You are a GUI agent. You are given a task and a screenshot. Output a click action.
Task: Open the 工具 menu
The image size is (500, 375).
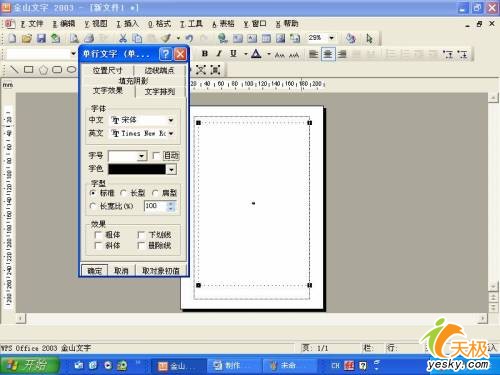[191, 24]
